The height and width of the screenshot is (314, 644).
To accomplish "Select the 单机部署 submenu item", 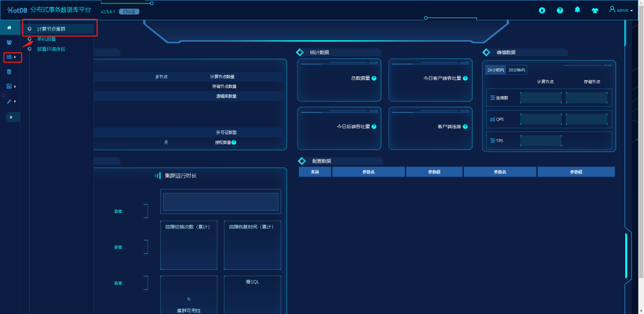I will pos(47,39).
